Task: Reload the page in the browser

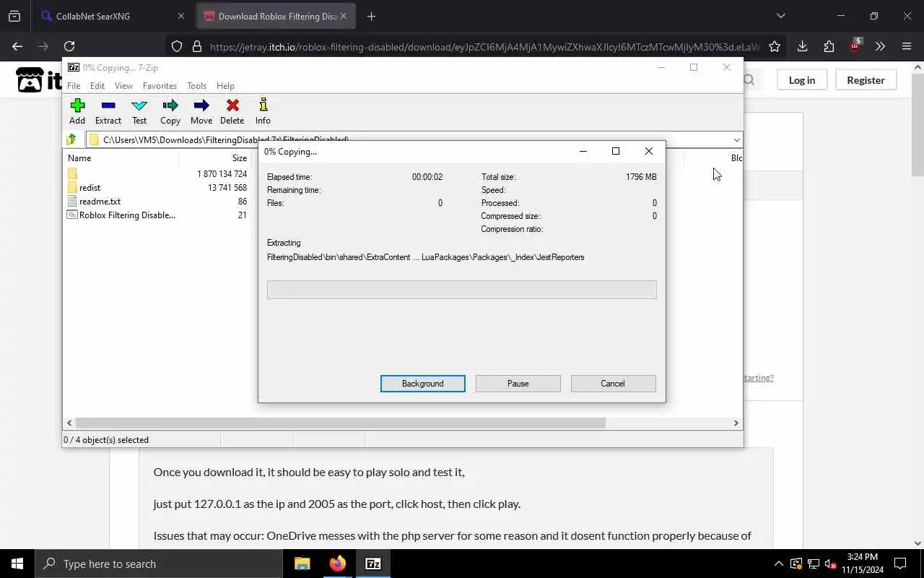Action: pyautogui.click(x=69, y=46)
